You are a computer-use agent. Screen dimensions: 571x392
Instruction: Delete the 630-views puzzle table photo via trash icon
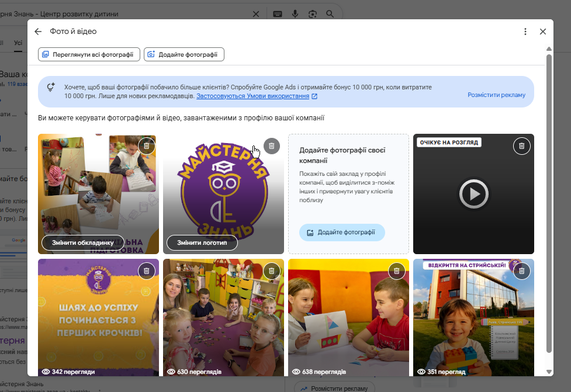click(272, 271)
